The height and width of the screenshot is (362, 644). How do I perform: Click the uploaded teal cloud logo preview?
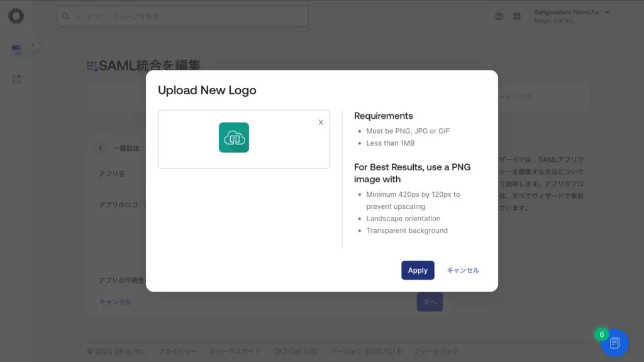tap(234, 138)
